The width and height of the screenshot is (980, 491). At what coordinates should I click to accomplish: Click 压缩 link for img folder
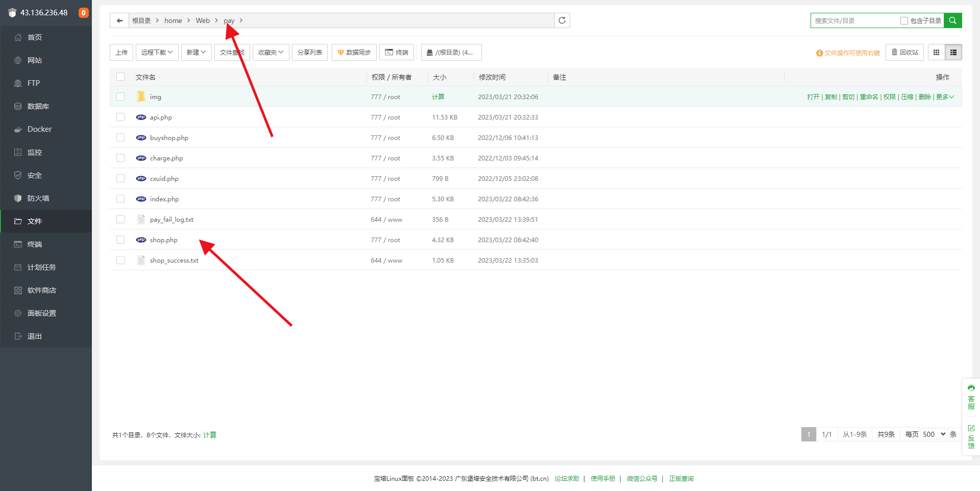coord(907,97)
